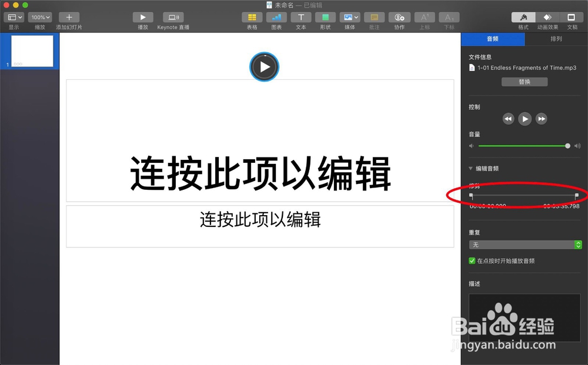Collapse the 编辑音频 section triangle

click(470, 168)
